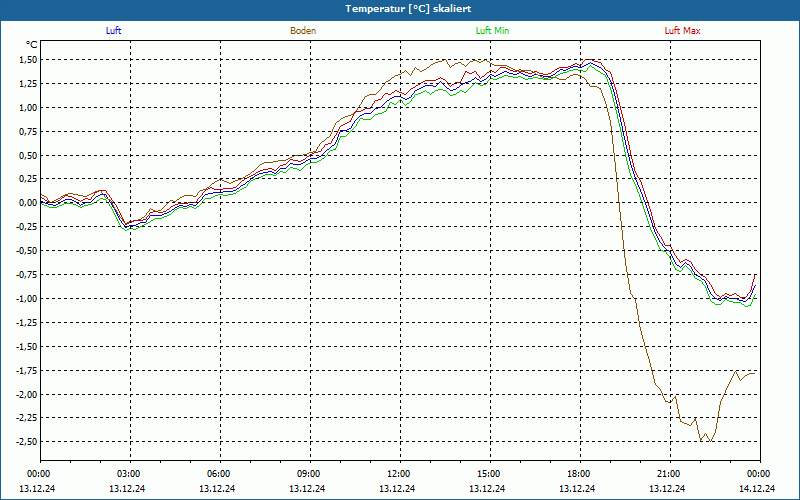Click the '°C' unit label on axis
Viewport: 800px width, 500px height.
point(32,44)
